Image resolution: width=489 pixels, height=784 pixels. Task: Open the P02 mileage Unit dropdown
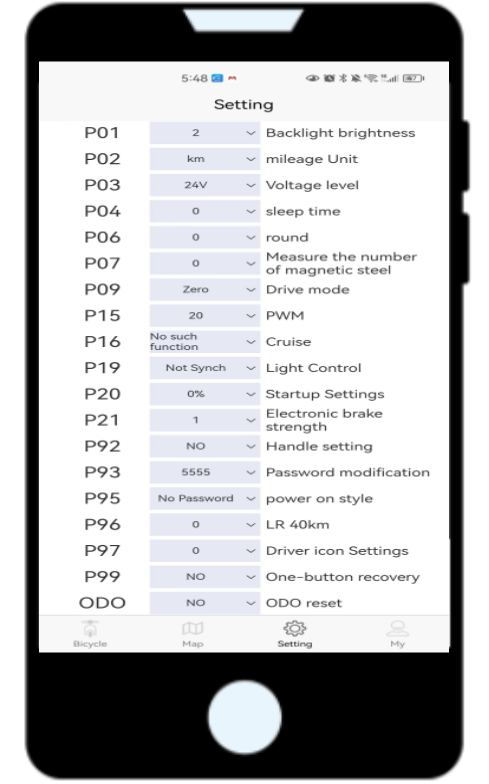(204, 159)
